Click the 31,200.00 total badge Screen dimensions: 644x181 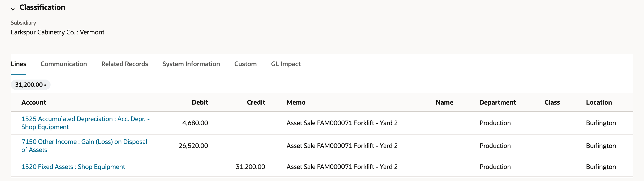click(30, 84)
